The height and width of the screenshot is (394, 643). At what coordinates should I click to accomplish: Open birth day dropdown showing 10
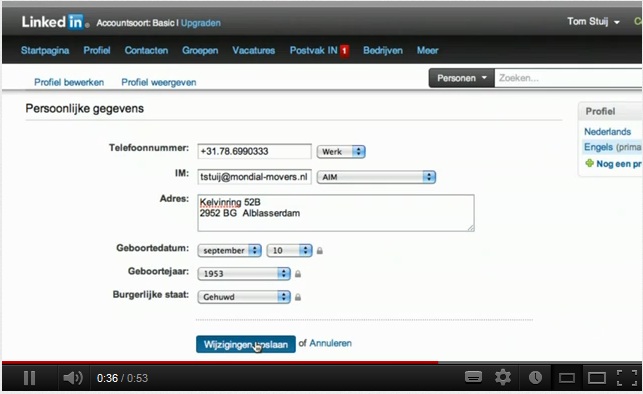289,251
